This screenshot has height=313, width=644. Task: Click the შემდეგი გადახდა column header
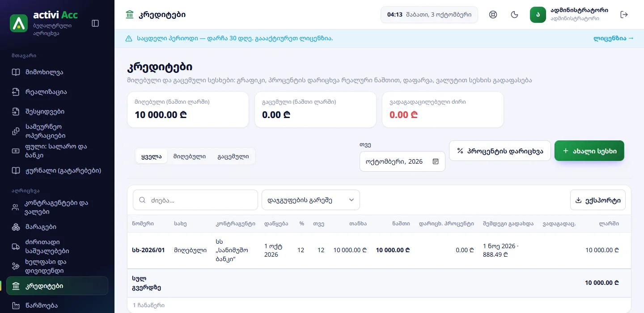(508, 224)
